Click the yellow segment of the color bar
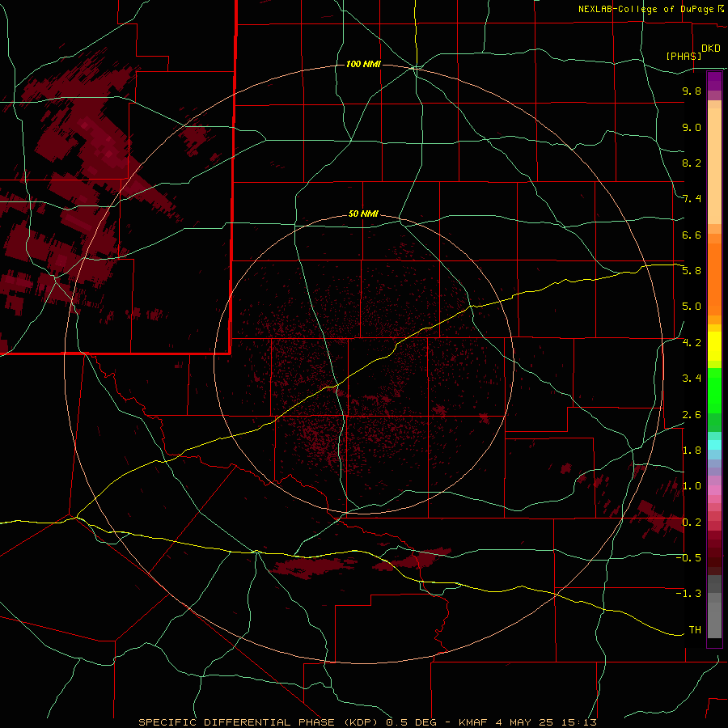 [x=714, y=346]
